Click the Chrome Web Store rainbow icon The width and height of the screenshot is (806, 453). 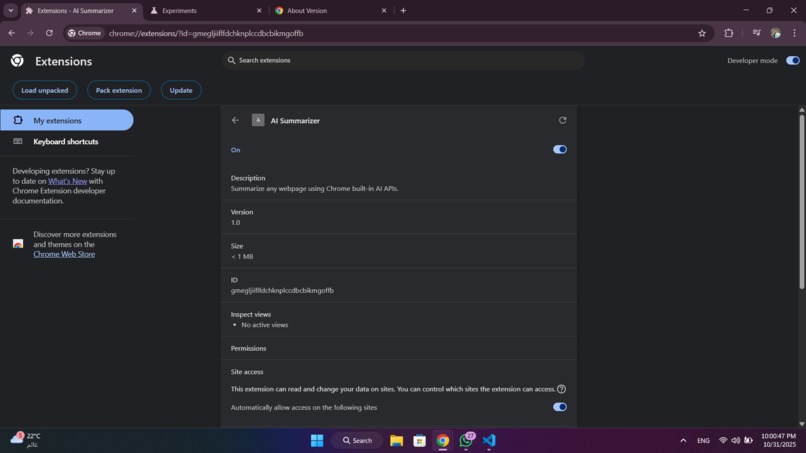[18, 244]
